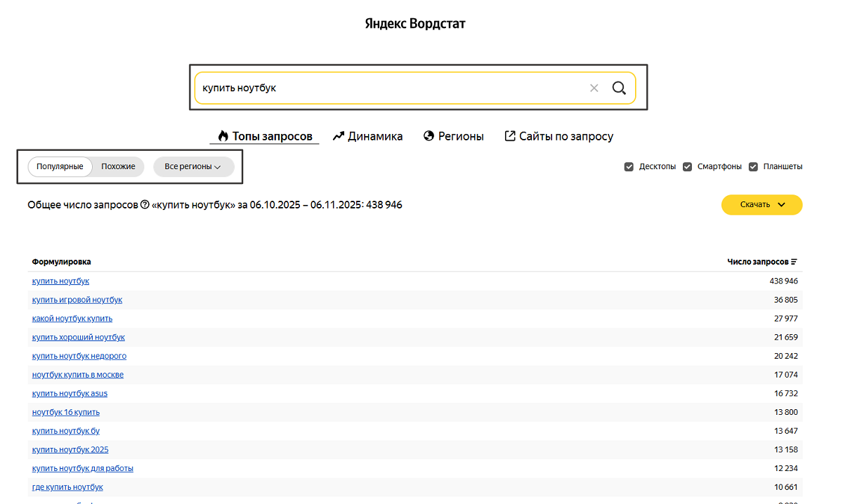Image resolution: width=843 pixels, height=504 pixels.
Task: Click the magnifier search icon
Action: point(619,88)
